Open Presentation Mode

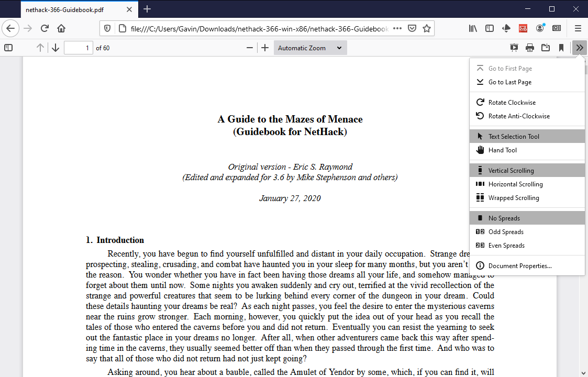pyautogui.click(x=514, y=48)
